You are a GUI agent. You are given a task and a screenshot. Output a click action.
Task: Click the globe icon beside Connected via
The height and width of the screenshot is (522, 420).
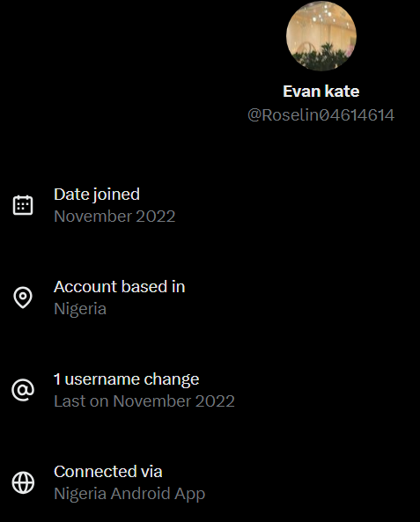click(23, 482)
